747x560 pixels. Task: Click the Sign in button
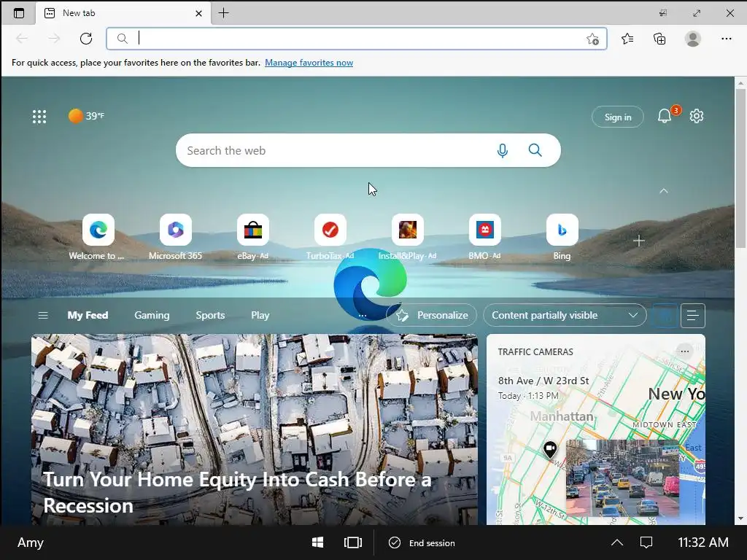point(617,117)
